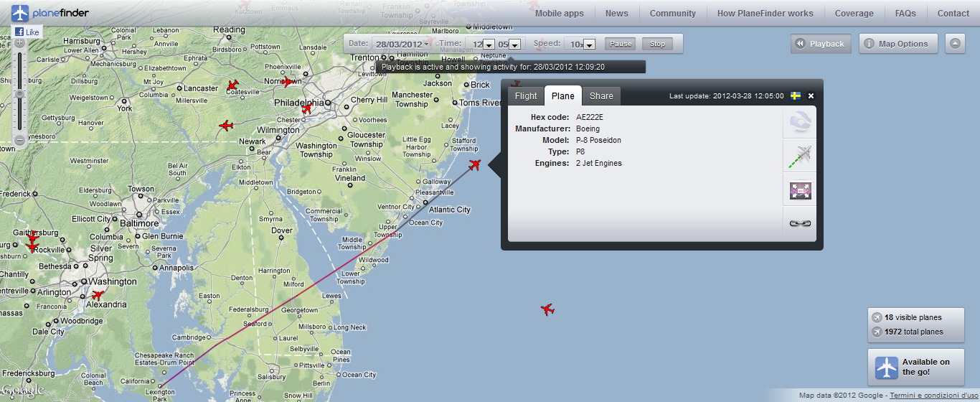Image resolution: width=980 pixels, height=402 pixels.
Task: Click the Atlantic City label on map
Action: [x=450, y=210]
